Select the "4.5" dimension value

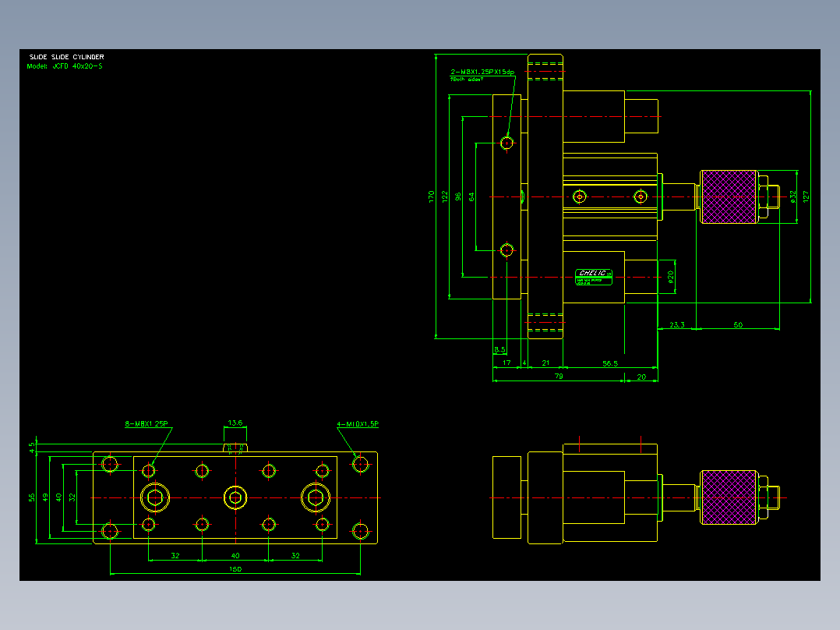[x=32, y=448]
